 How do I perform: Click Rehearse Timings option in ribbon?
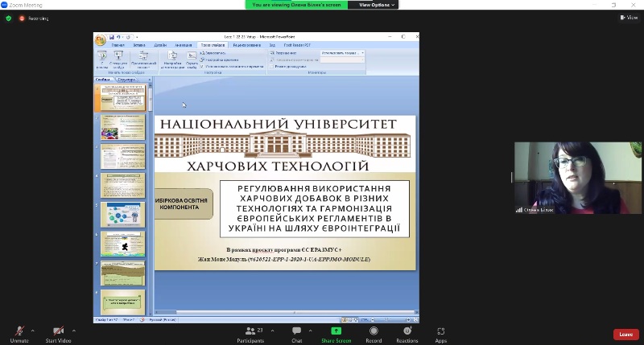pyautogui.click(x=219, y=60)
